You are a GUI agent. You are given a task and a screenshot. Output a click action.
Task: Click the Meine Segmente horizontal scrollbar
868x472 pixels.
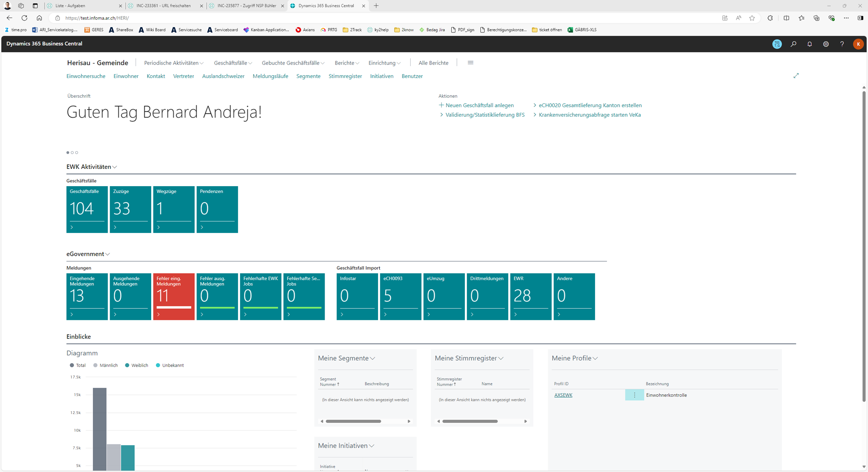353,421
